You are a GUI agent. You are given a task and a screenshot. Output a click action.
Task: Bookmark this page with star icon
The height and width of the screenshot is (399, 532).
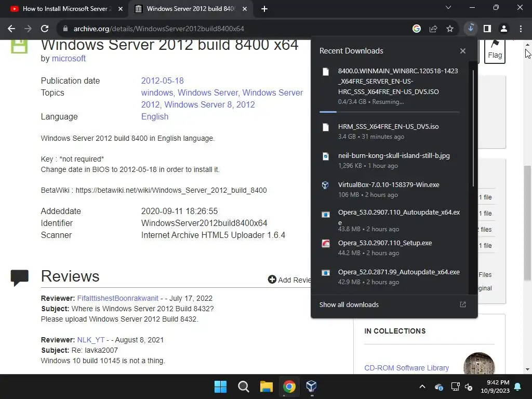450,29
